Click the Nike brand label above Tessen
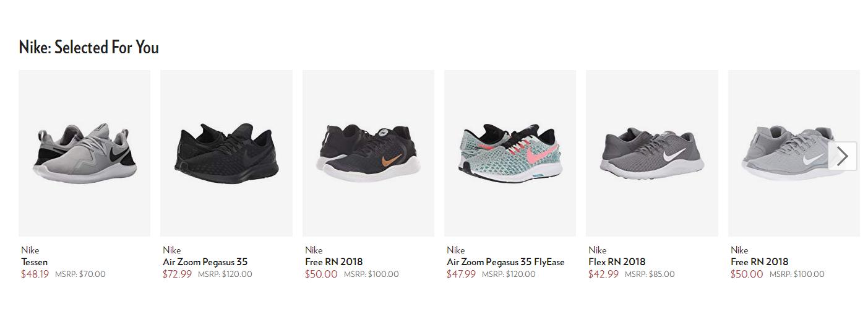 point(30,250)
